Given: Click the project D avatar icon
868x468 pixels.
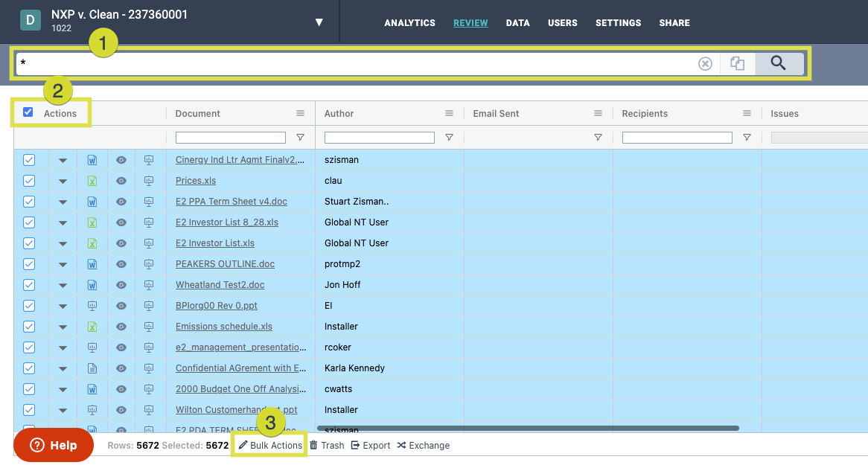Looking at the screenshot, I should (31, 21).
